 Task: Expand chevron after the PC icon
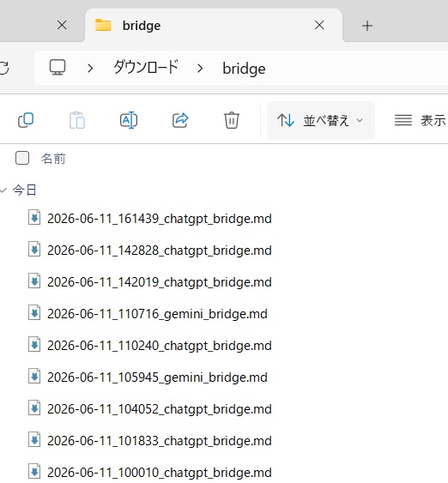click(90, 68)
